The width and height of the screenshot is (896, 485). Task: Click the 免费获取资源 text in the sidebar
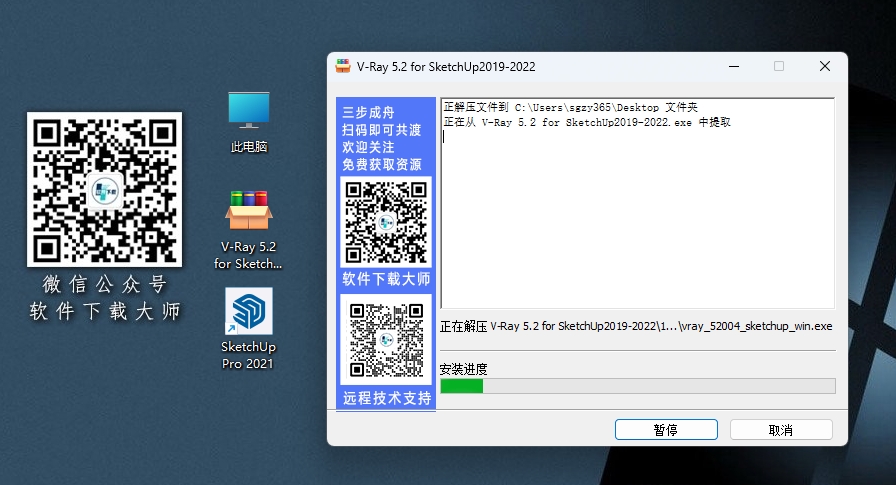pyautogui.click(x=382, y=165)
